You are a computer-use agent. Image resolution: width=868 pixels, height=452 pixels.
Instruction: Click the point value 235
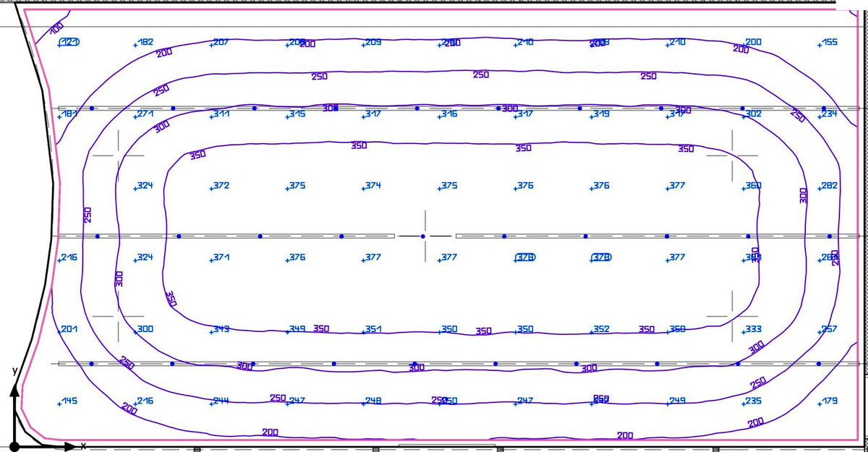click(754, 401)
